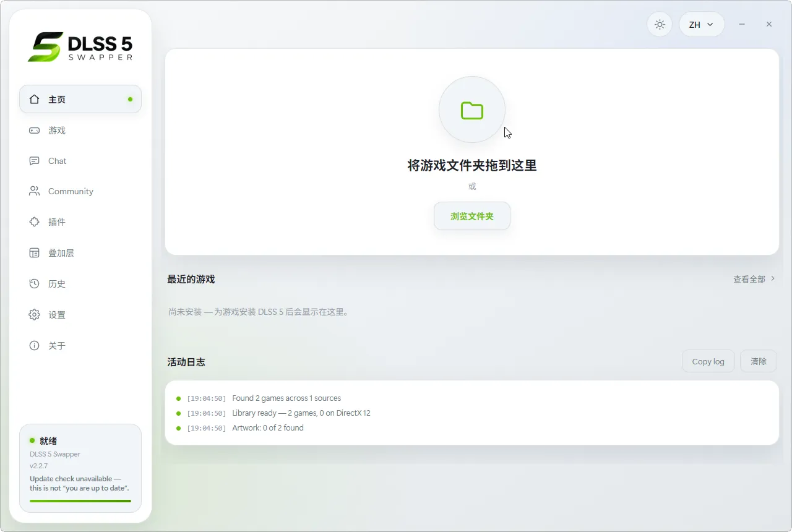The image size is (792, 532).
Task: Open the ZH language dropdown
Action: (702, 25)
